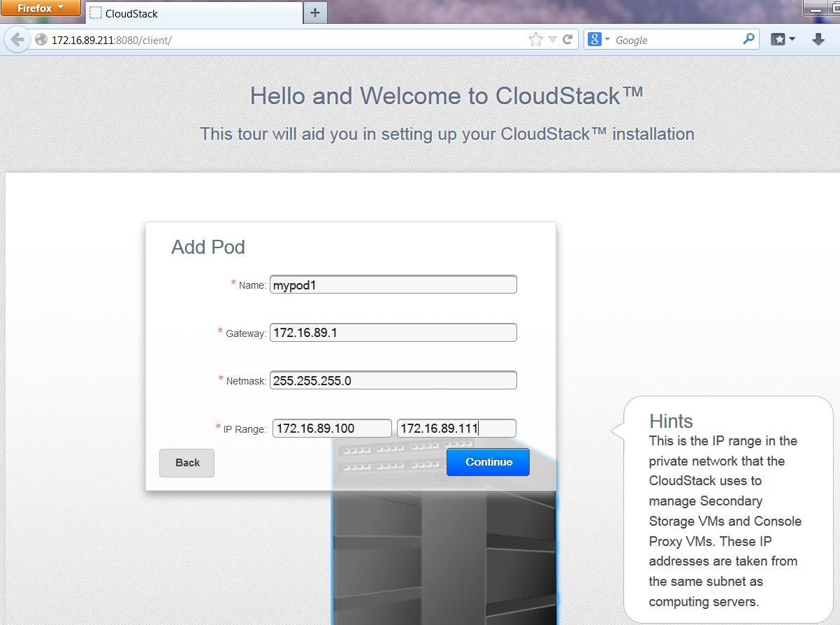The width and height of the screenshot is (840, 625).
Task: Click the Hello and Welcome to CloudStack title
Action: 447,96
